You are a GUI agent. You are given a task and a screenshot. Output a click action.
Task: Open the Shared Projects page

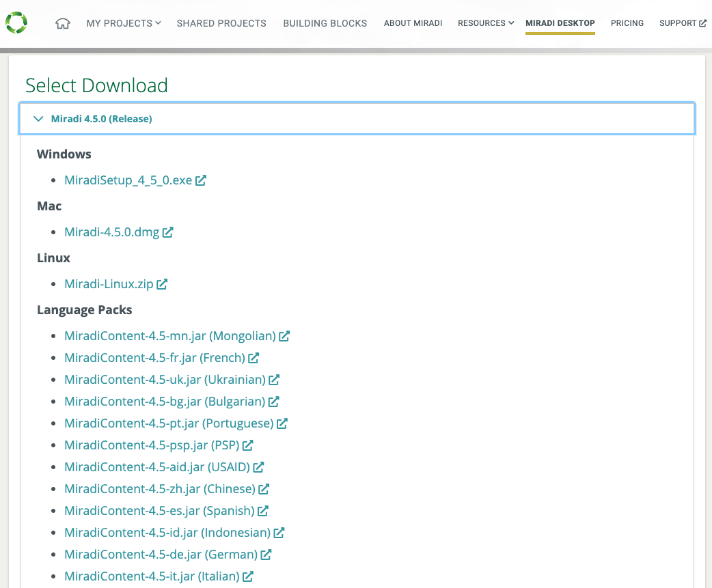(x=221, y=23)
